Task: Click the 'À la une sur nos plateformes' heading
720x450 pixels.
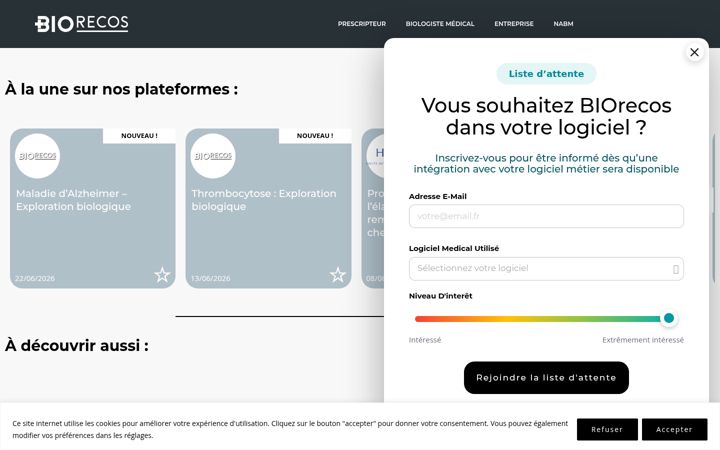Action: point(122,89)
